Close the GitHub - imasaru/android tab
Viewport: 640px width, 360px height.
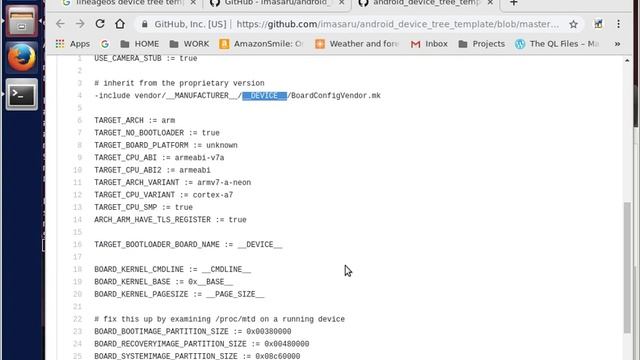pos(342,3)
